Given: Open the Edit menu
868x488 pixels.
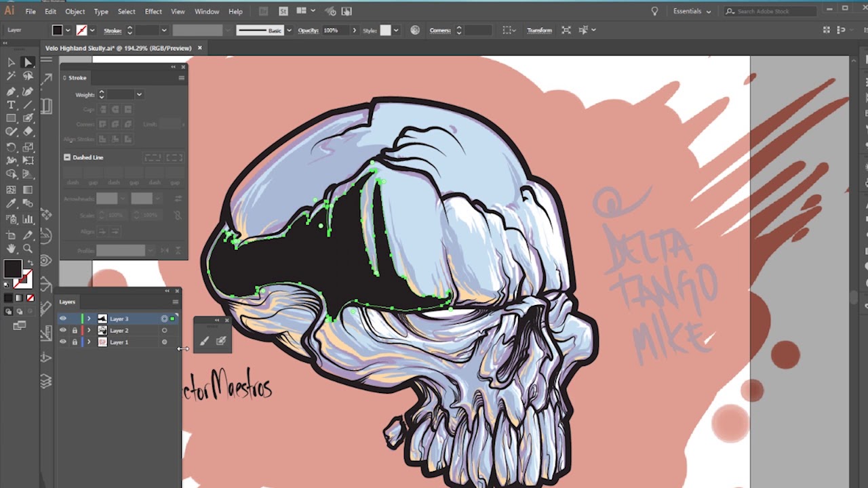Looking at the screenshot, I should (50, 12).
